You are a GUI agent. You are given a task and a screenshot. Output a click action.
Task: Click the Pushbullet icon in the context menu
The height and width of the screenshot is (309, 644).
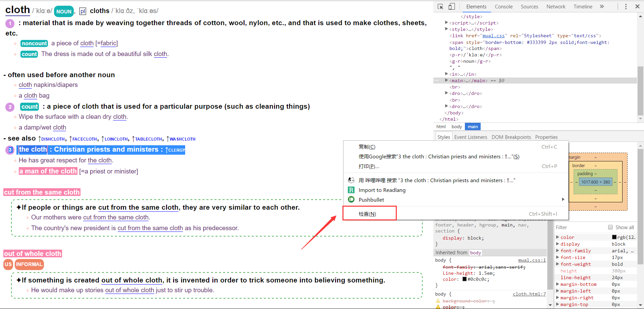pyautogui.click(x=351, y=200)
